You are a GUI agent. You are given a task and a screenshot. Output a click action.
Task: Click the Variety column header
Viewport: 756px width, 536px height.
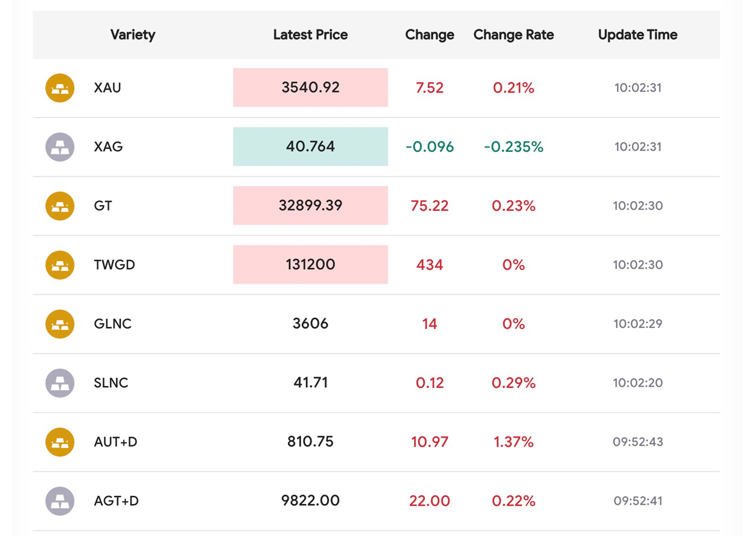[x=133, y=35]
